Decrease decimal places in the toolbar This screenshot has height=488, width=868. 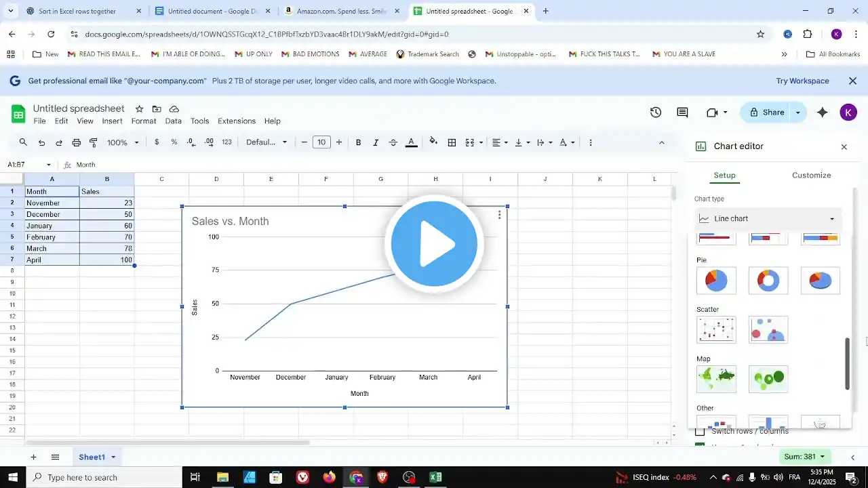192,142
